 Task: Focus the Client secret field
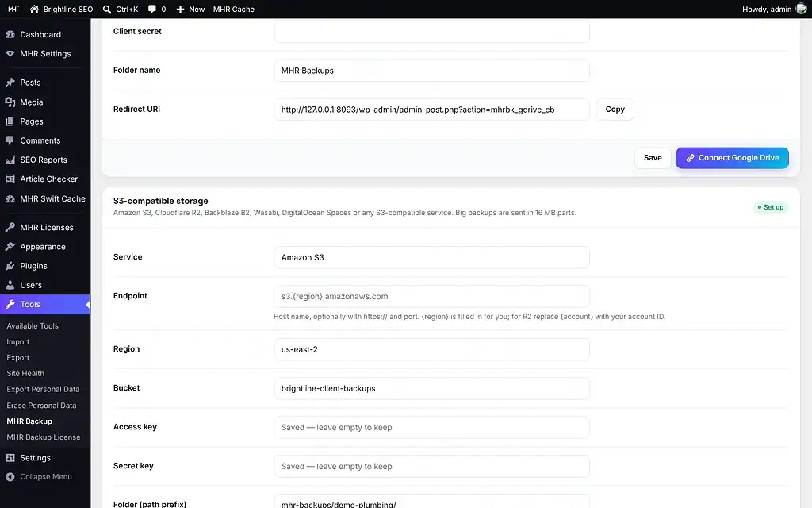431,32
